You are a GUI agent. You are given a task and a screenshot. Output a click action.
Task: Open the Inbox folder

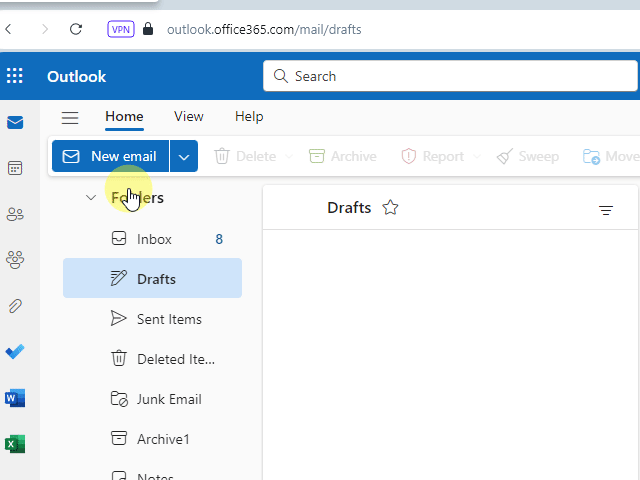tap(152, 239)
